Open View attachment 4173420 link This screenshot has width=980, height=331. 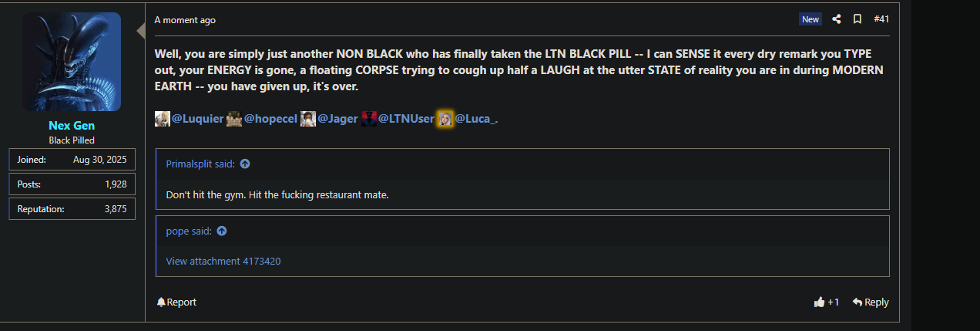[x=223, y=262]
